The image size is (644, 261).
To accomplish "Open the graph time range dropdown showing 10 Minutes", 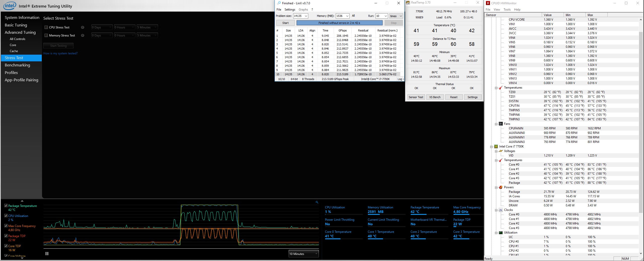I will pyautogui.click(x=304, y=254).
